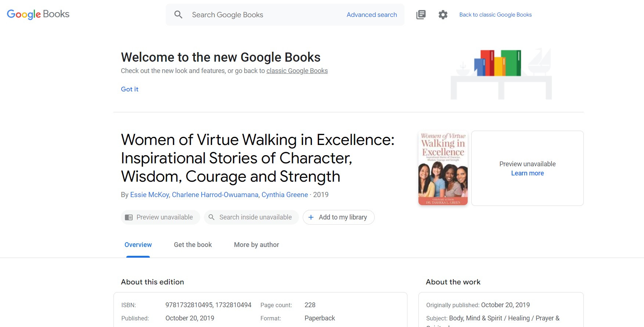This screenshot has width=644, height=327.
Task: Dismiss the welcome banner with Got it
Action: point(130,89)
